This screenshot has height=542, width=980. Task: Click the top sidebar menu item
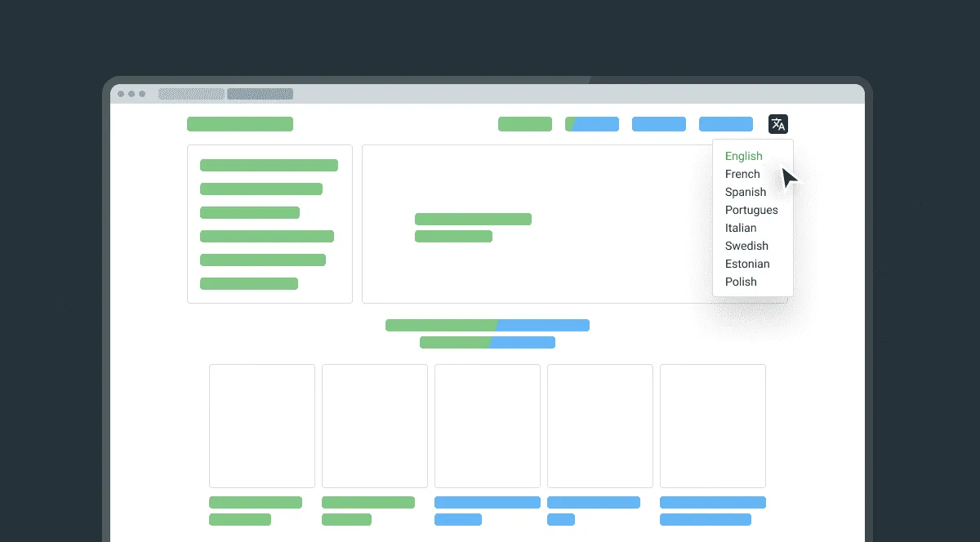[269, 166]
